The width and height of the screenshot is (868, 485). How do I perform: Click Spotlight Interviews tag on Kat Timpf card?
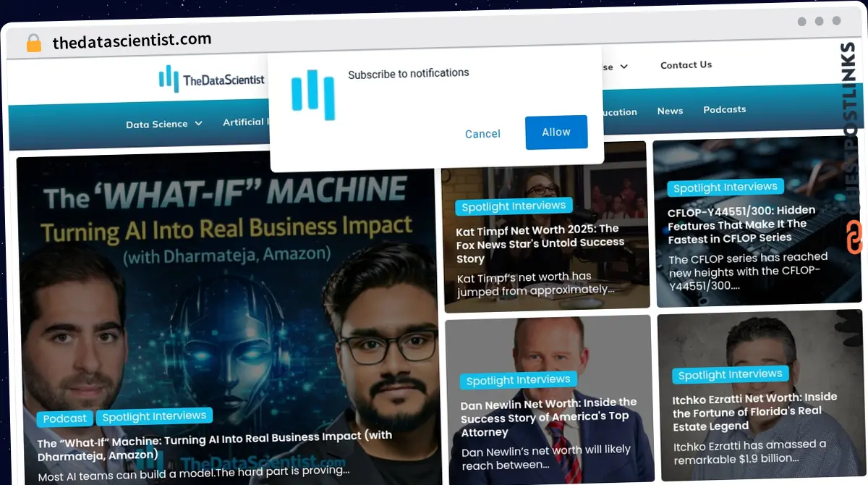click(514, 206)
